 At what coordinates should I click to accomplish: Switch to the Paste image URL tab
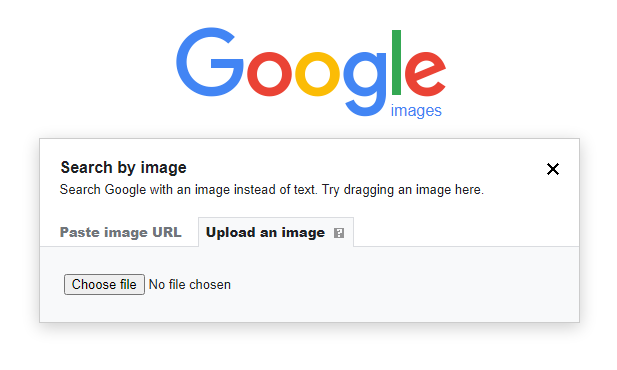120,232
